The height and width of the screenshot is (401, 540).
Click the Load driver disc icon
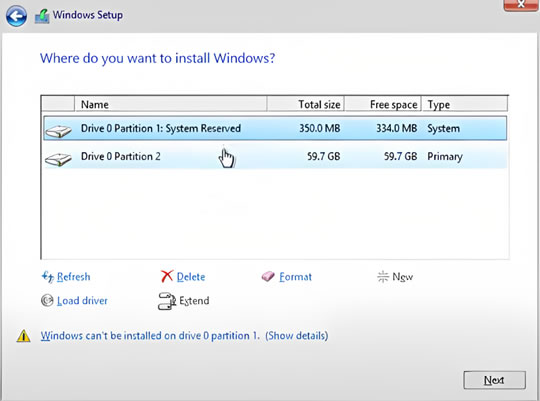(x=47, y=300)
